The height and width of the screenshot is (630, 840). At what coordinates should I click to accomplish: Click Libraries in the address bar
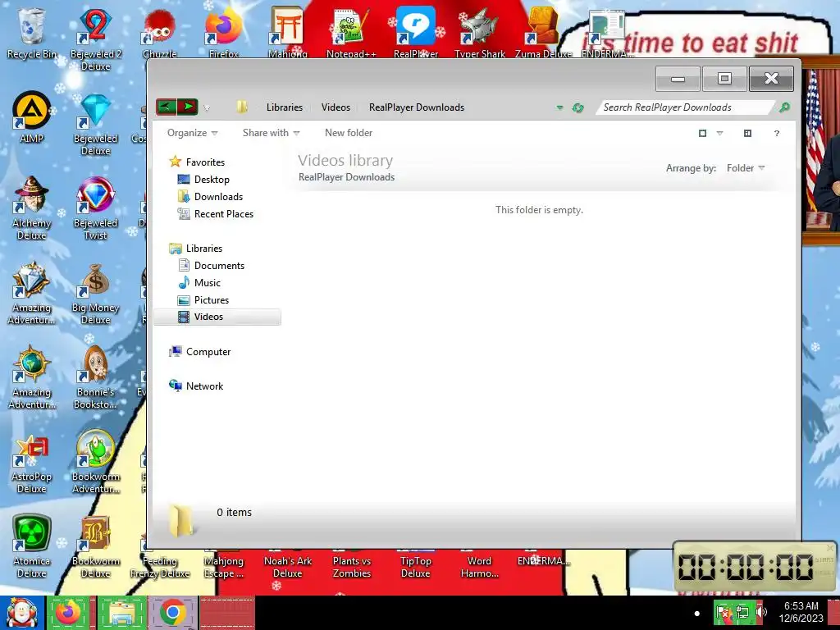[x=285, y=107]
